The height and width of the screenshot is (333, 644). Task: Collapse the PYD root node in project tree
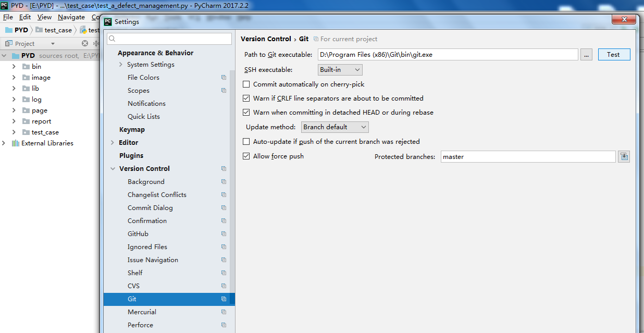4,55
